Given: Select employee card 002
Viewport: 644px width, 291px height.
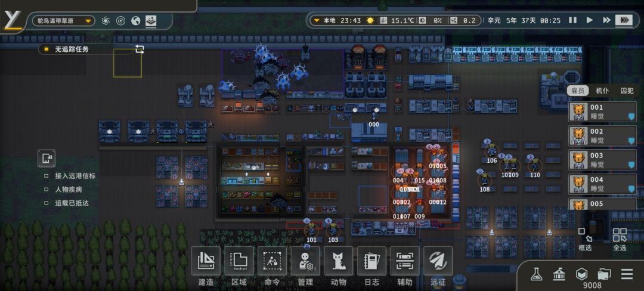Looking at the screenshot, I should point(602,136).
